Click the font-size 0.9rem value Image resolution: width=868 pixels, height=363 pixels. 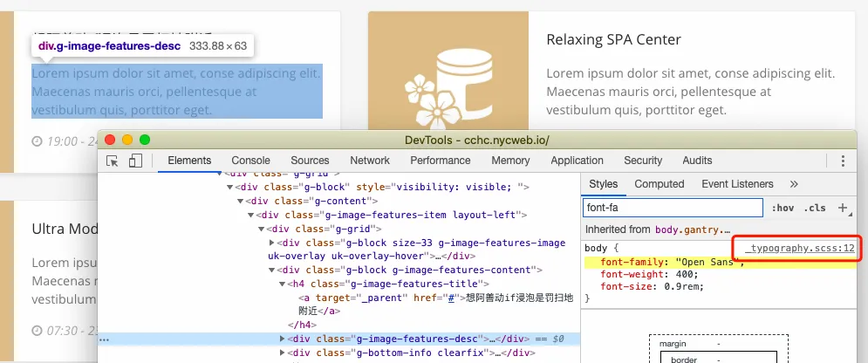click(x=682, y=286)
